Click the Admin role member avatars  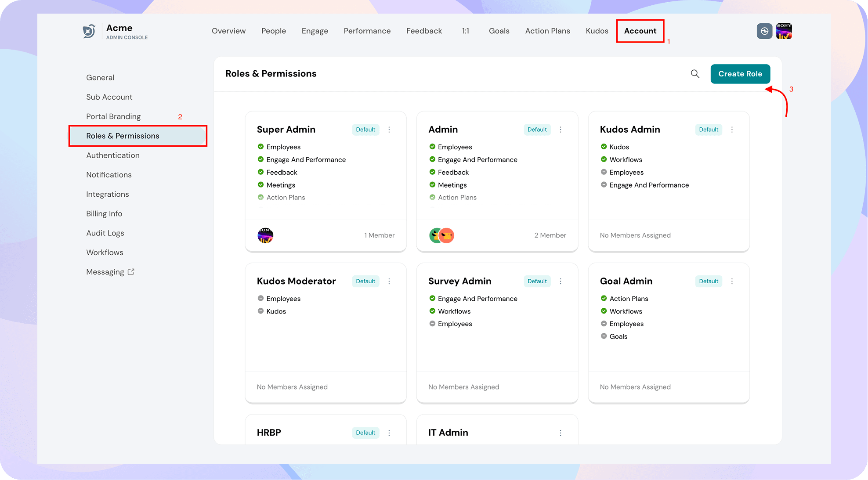coord(441,235)
